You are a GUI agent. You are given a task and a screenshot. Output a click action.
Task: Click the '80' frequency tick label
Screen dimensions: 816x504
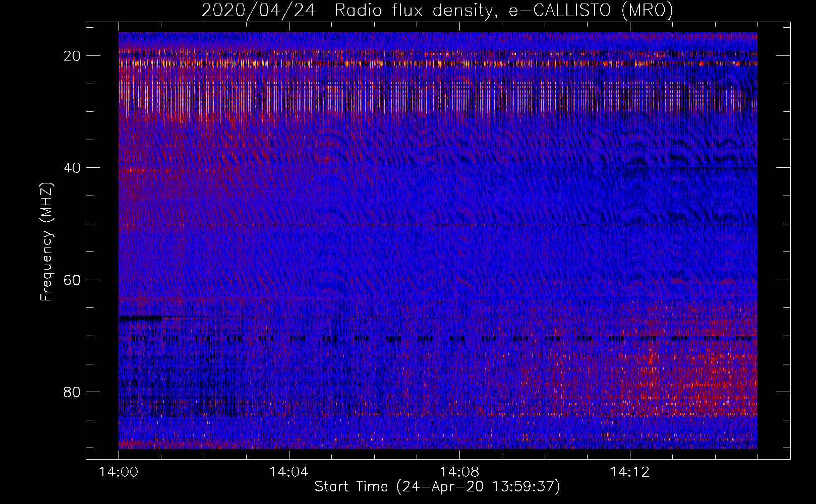point(72,392)
